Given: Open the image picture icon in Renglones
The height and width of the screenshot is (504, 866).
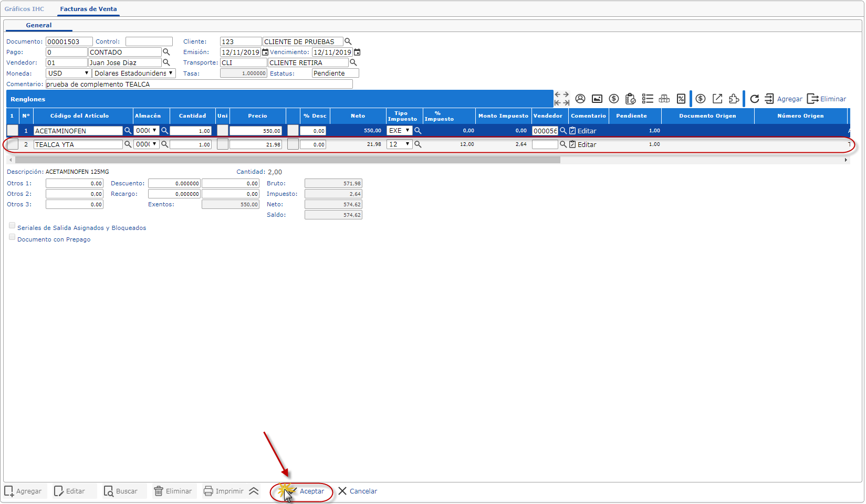Looking at the screenshot, I should point(597,99).
